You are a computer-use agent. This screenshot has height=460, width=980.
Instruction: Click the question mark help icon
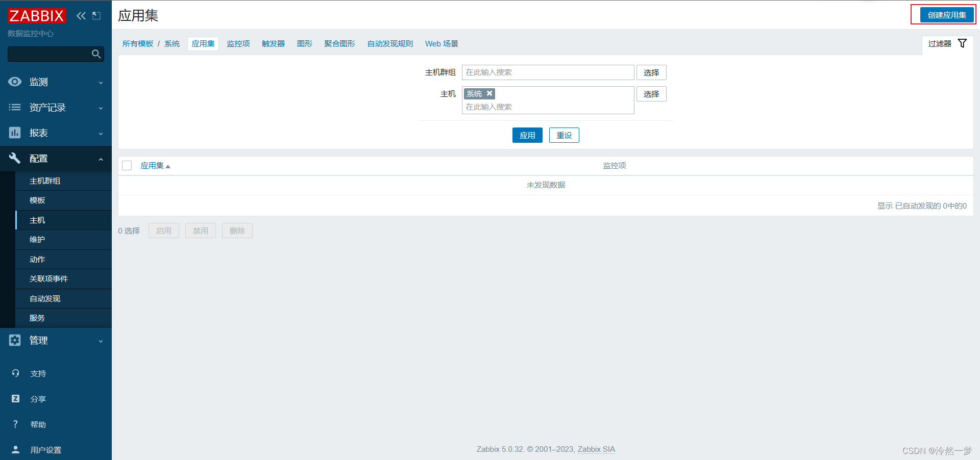coord(15,424)
